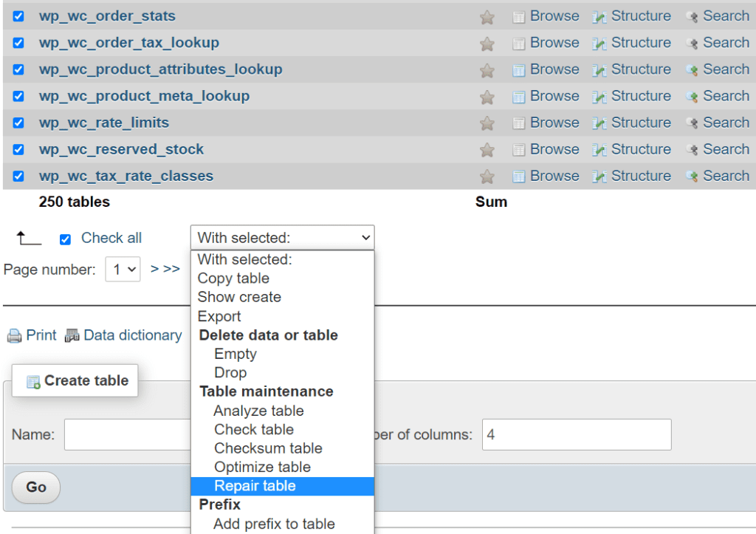Deselect the wp_wc_product_attributes_lookup checkbox

click(x=18, y=69)
